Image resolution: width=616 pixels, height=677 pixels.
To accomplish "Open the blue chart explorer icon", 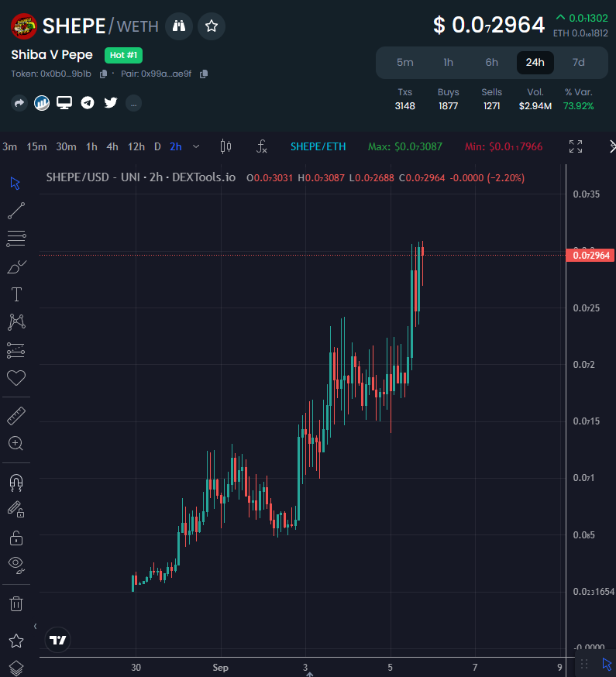I will pos(42,103).
